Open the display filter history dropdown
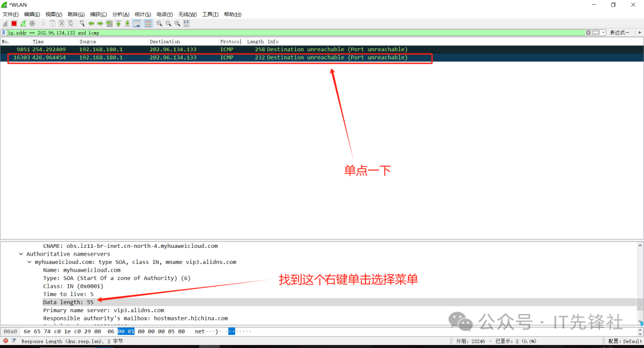This screenshot has width=644, height=348. click(603, 33)
